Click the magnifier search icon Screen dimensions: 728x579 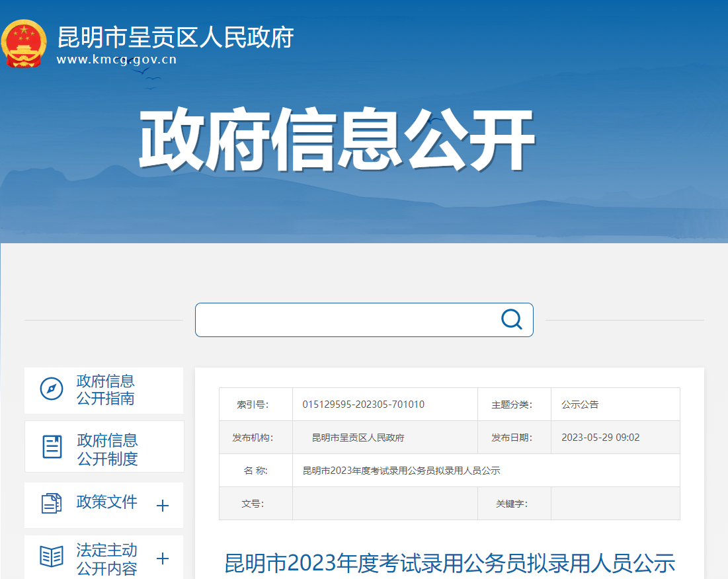(x=511, y=319)
